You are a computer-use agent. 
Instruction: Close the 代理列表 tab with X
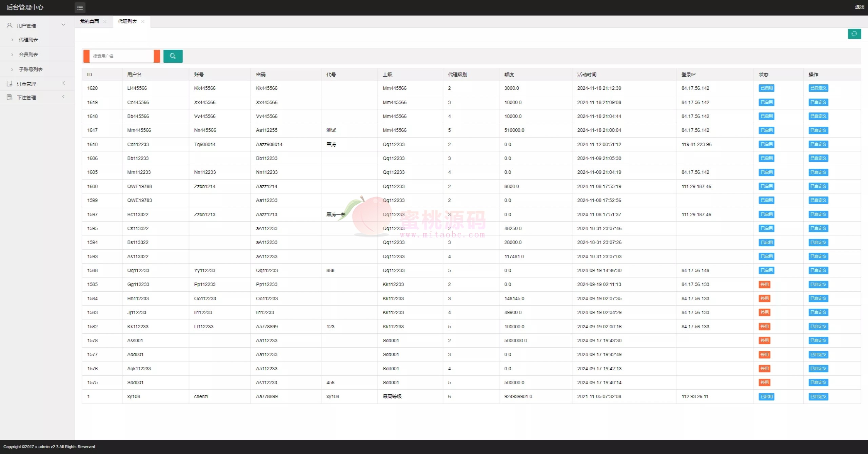143,22
